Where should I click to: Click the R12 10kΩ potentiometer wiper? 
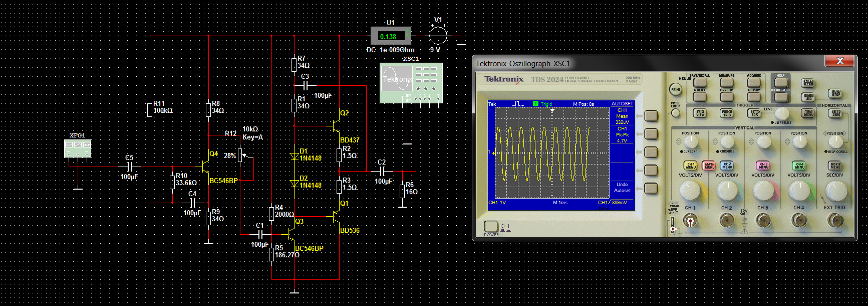point(240,155)
